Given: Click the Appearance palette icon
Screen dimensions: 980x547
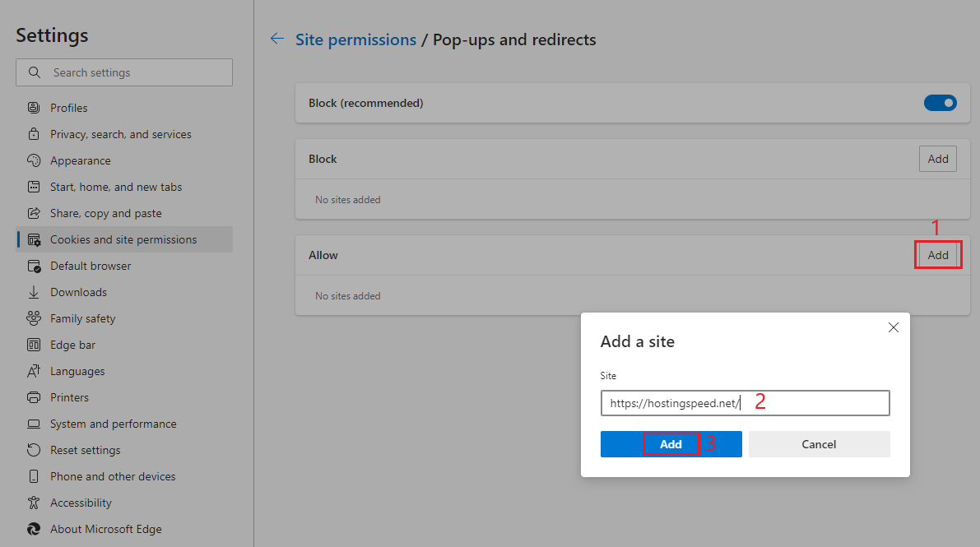Looking at the screenshot, I should point(34,160).
